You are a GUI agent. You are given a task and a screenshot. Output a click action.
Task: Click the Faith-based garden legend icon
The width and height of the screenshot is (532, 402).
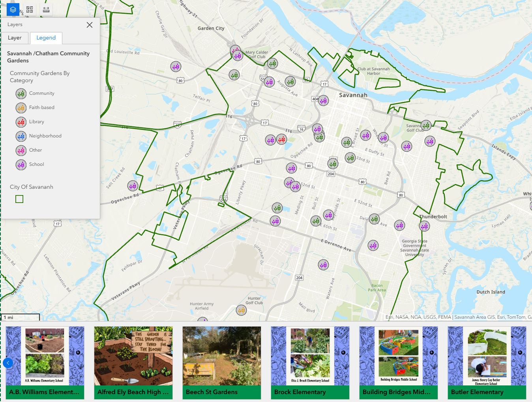[21, 107]
